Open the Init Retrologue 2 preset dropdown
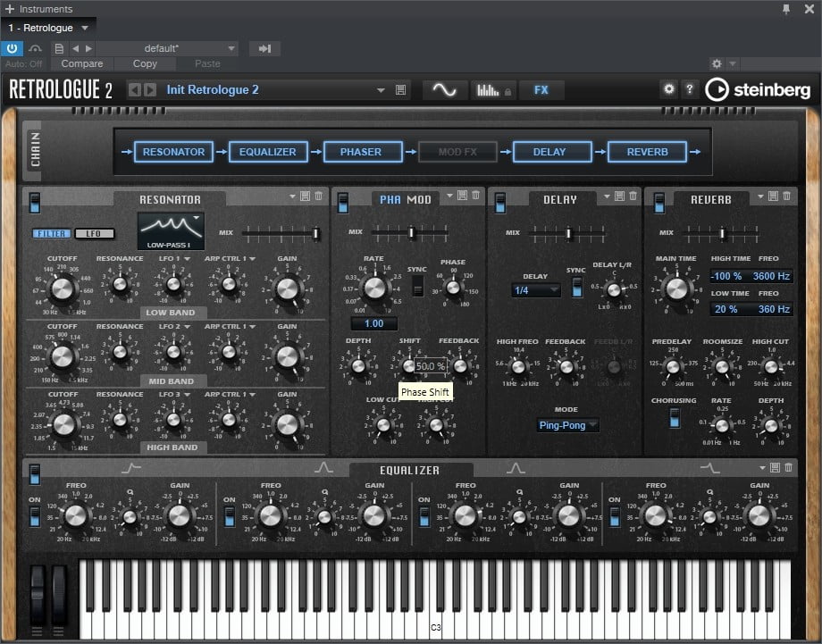The image size is (822, 644). click(381, 90)
